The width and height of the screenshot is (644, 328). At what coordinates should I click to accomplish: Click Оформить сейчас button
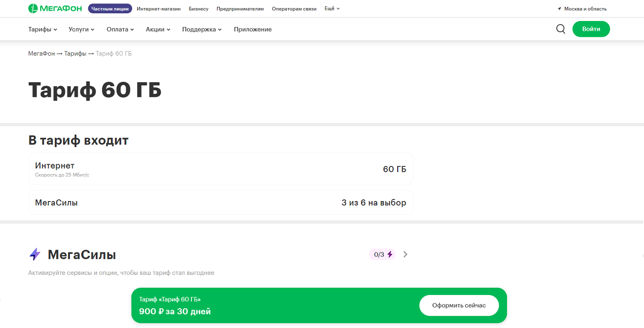click(x=459, y=305)
